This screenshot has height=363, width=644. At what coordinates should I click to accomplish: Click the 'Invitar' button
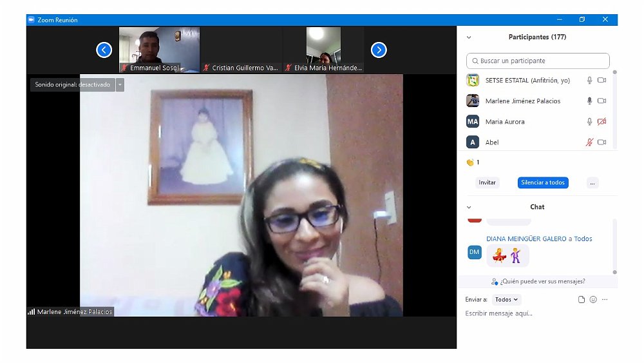tap(488, 182)
